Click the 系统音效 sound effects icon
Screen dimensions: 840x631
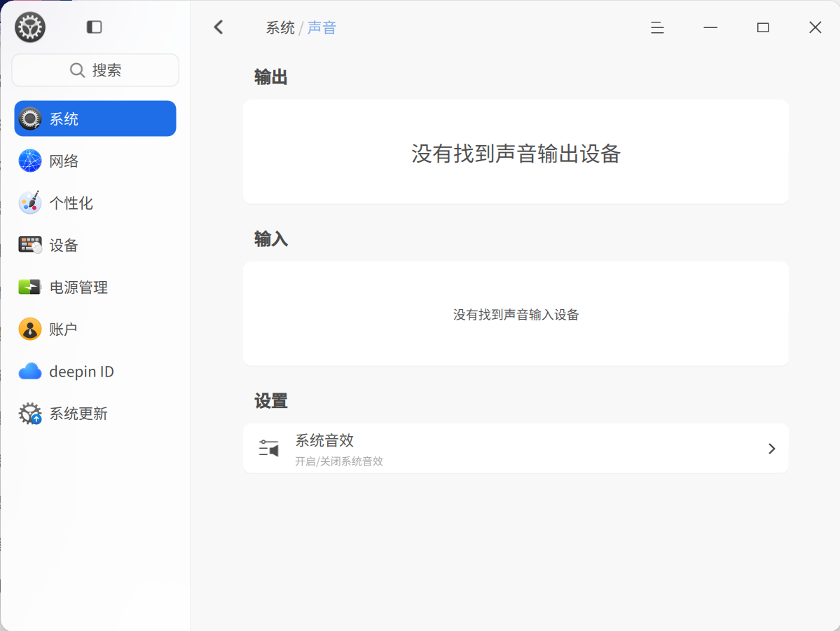(269, 448)
